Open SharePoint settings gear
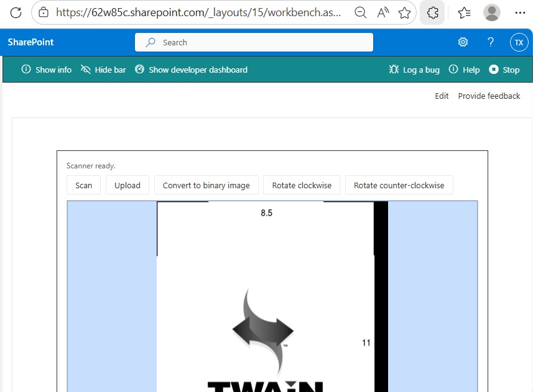Viewport: 533px width, 392px height. point(463,42)
